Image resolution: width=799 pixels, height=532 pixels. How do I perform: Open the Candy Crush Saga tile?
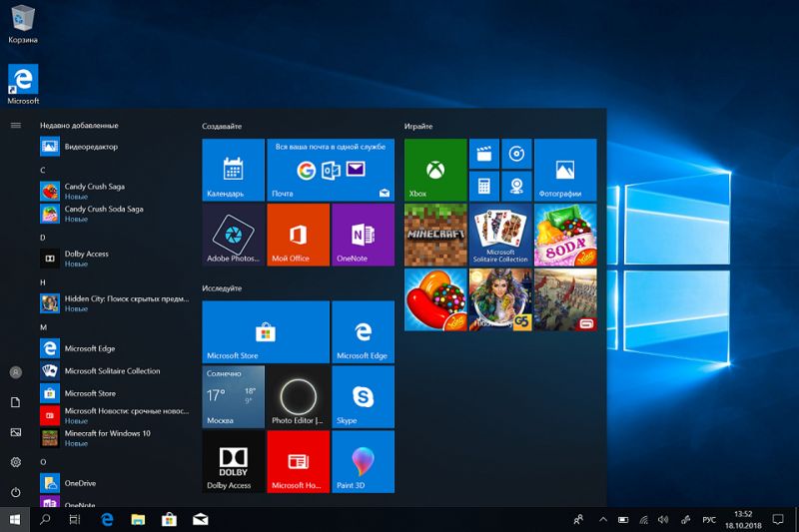pyautogui.click(x=435, y=299)
